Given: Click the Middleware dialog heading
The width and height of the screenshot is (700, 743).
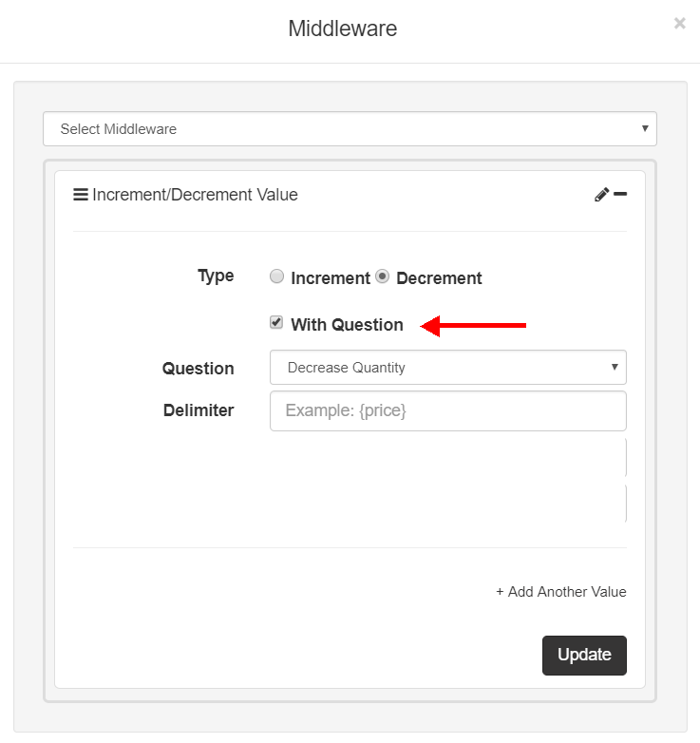Looking at the screenshot, I should coord(343,29).
